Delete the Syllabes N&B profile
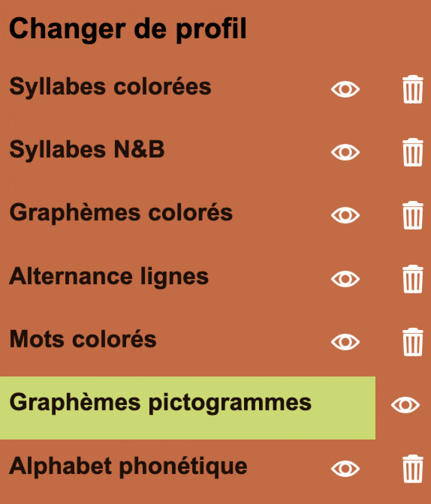 [x=413, y=152]
